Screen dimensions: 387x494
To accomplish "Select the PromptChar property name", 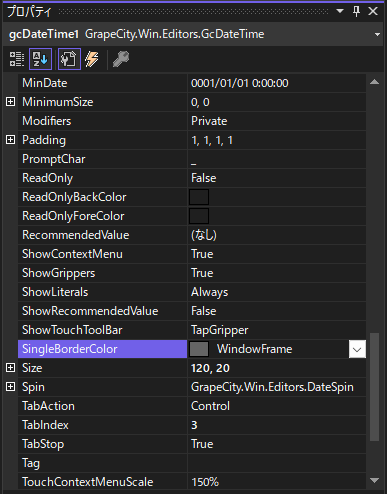I will point(54,159).
